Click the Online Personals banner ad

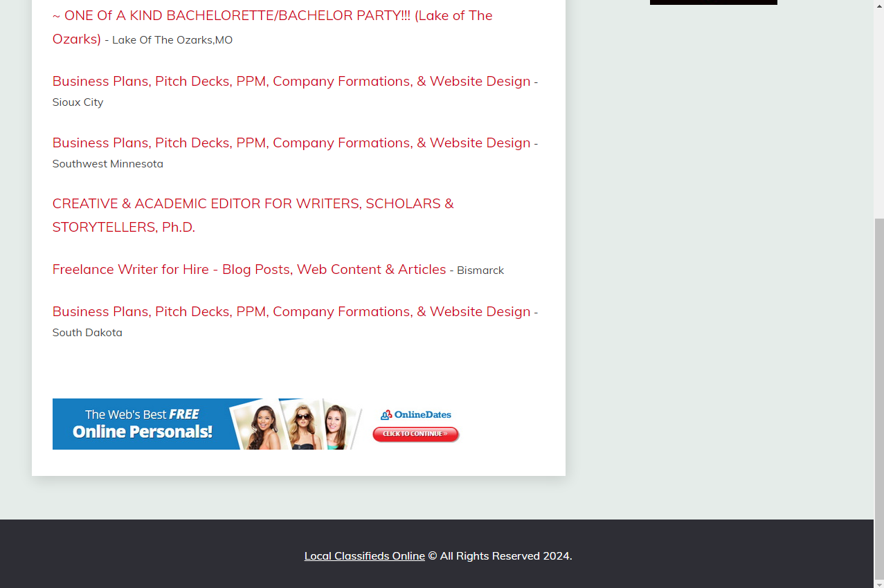tap(256, 424)
